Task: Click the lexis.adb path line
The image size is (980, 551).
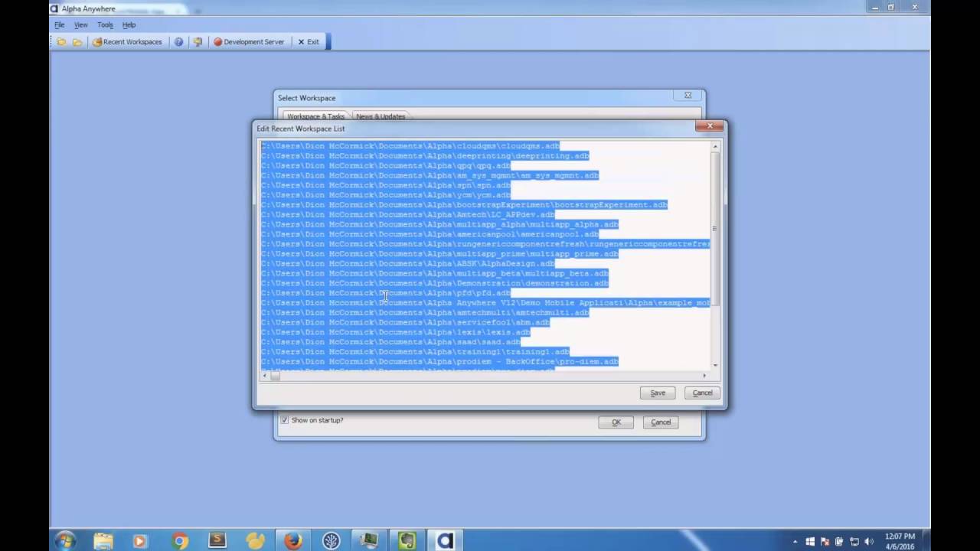Action: pyautogui.click(x=396, y=332)
